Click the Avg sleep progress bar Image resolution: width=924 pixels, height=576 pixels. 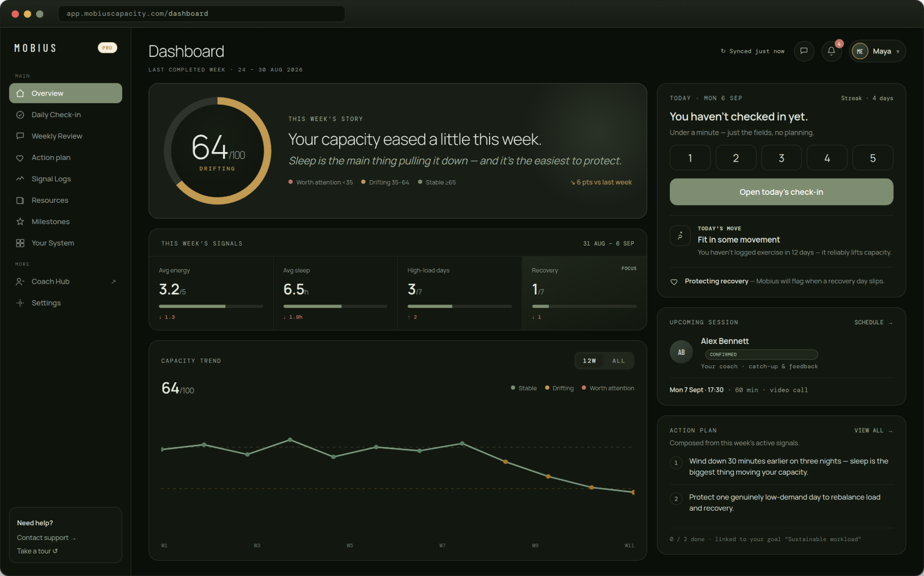pos(335,306)
